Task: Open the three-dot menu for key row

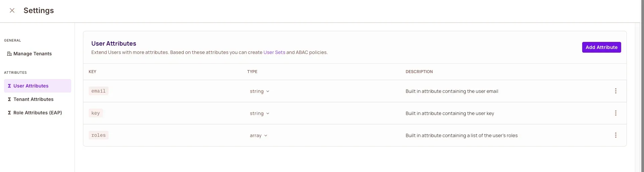Action: 615,113
